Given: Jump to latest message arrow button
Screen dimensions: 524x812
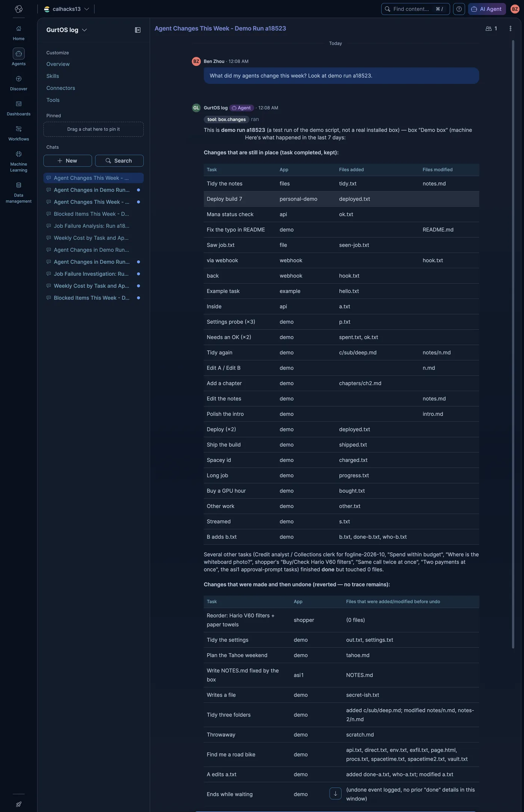Looking at the screenshot, I should pos(335,793).
